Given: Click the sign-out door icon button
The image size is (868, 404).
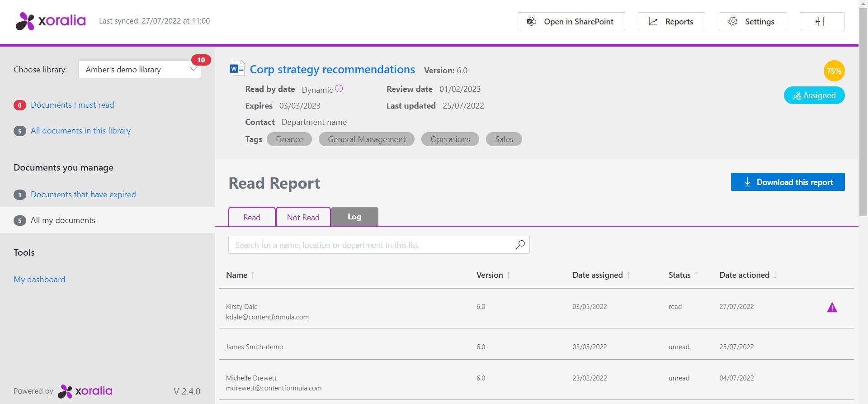Looking at the screenshot, I should pyautogui.click(x=822, y=21).
